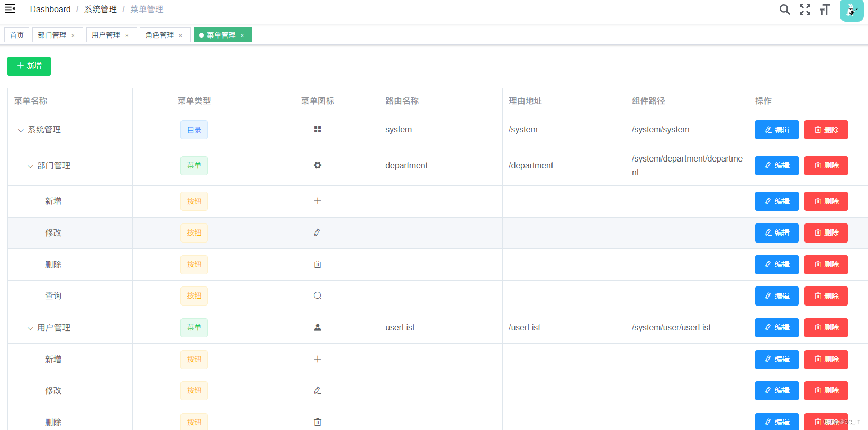Click the 系统管理 breadcrumb
Viewport: 868px width, 430px height.
point(101,9)
